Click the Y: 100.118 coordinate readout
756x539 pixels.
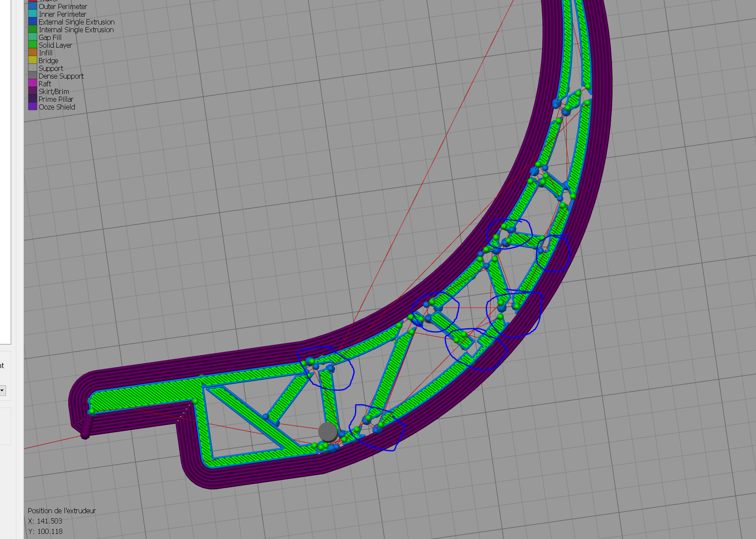[45, 531]
